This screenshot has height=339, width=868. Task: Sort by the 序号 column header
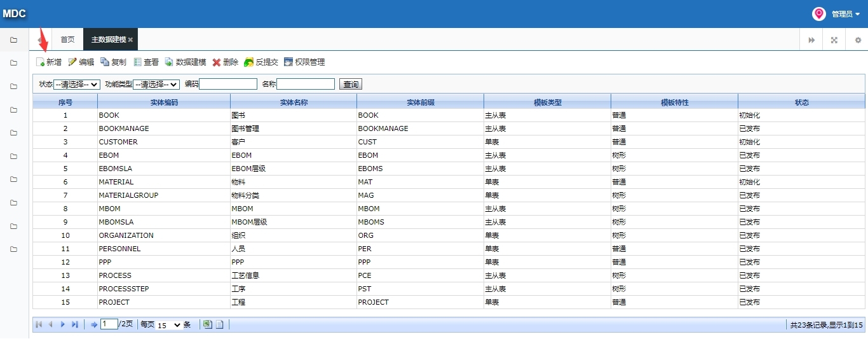pyautogui.click(x=65, y=102)
